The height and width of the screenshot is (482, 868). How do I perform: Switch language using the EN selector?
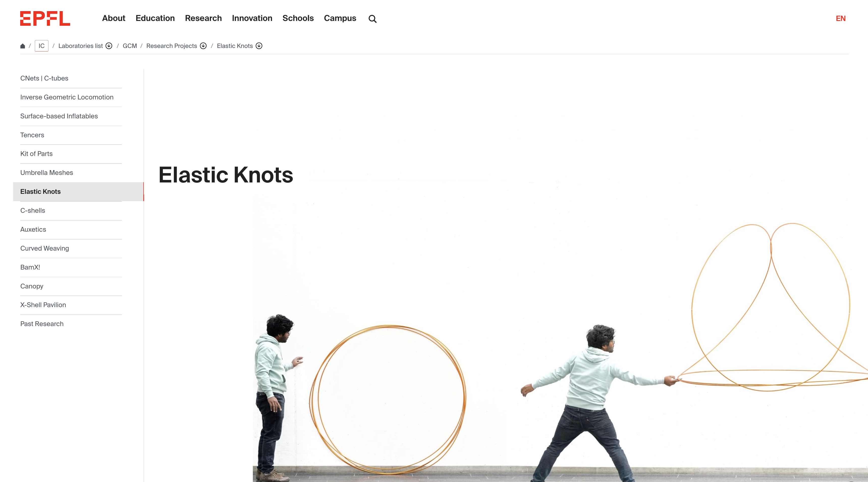point(840,18)
